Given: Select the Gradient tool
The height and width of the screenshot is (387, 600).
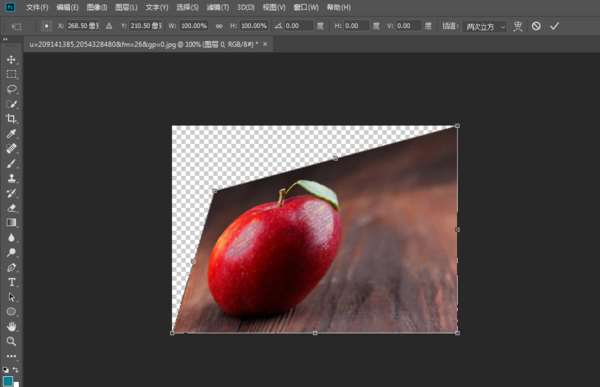Looking at the screenshot, I should point(11,222).
